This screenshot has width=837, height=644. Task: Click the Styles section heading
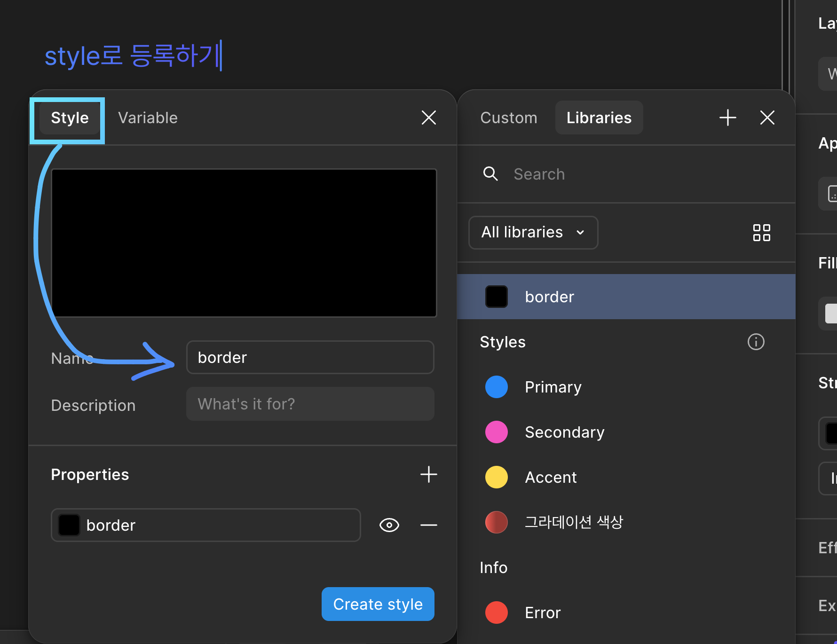click(x=502, y=342)
